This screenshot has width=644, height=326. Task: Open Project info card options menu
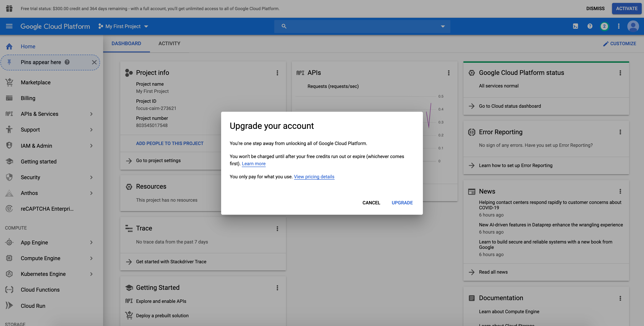coord(277,73)
